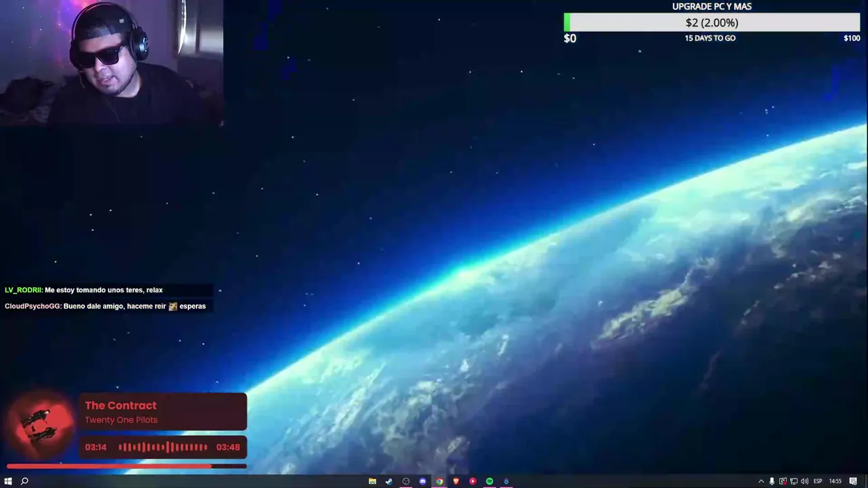
Task: Click the total duration 03:48
Action: [x=228, y=447]
